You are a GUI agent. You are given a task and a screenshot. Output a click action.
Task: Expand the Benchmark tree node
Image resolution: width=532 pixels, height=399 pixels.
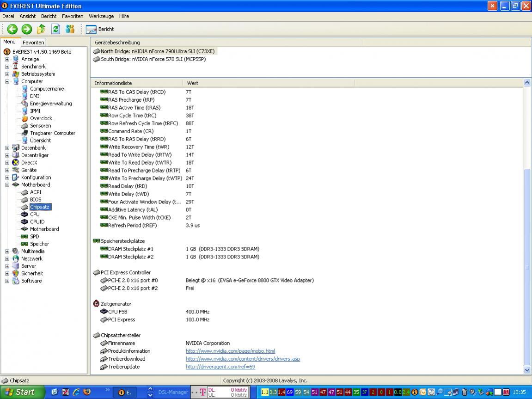pyautogui.click(x=7, y=67)
